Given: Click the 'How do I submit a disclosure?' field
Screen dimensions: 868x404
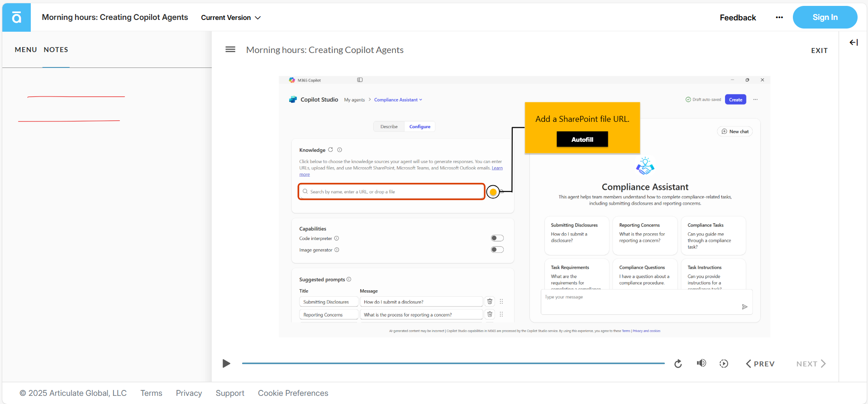Looking at the screenshot, I should pyautogui.click(x=421, y=302).
